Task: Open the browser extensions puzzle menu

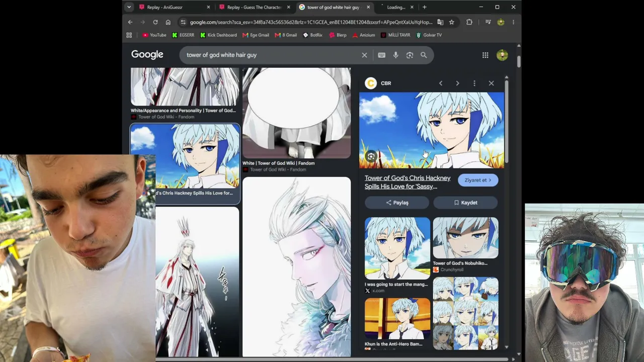Action: click(469, 22)
